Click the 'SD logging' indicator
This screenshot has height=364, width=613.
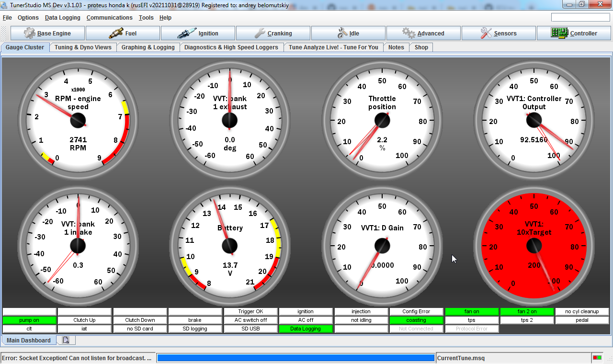(x=195, y=329)
